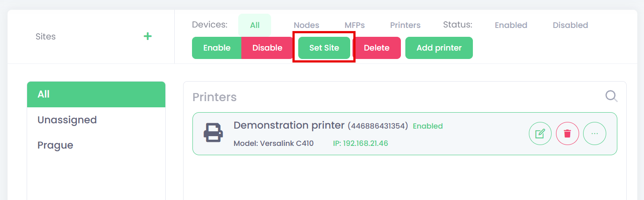Viewport: 644px width, 200px height.
Task: Select All in the sites list
Action: tap(96, 94)
